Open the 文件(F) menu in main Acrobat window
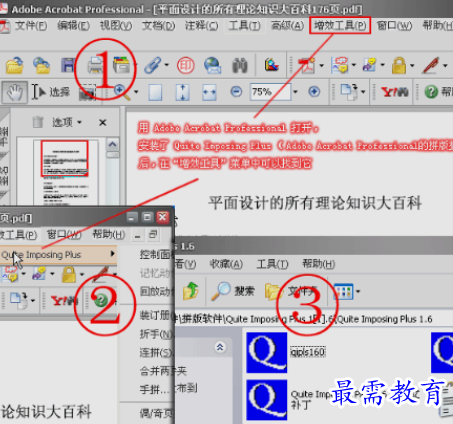The height and width of the screenshot is (424, 453). pos(31,26)
